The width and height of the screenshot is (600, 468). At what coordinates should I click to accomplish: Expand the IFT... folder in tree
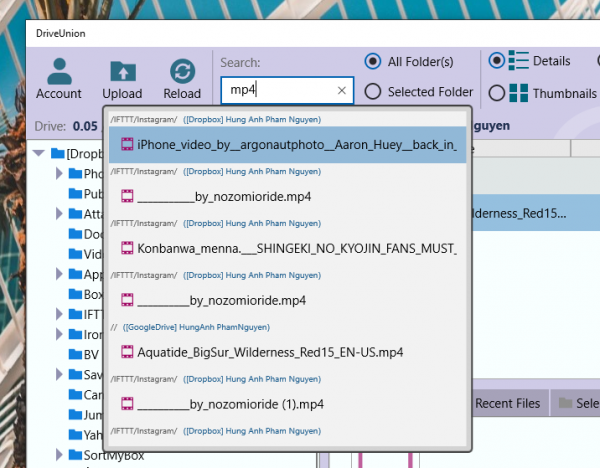(59, 314)
